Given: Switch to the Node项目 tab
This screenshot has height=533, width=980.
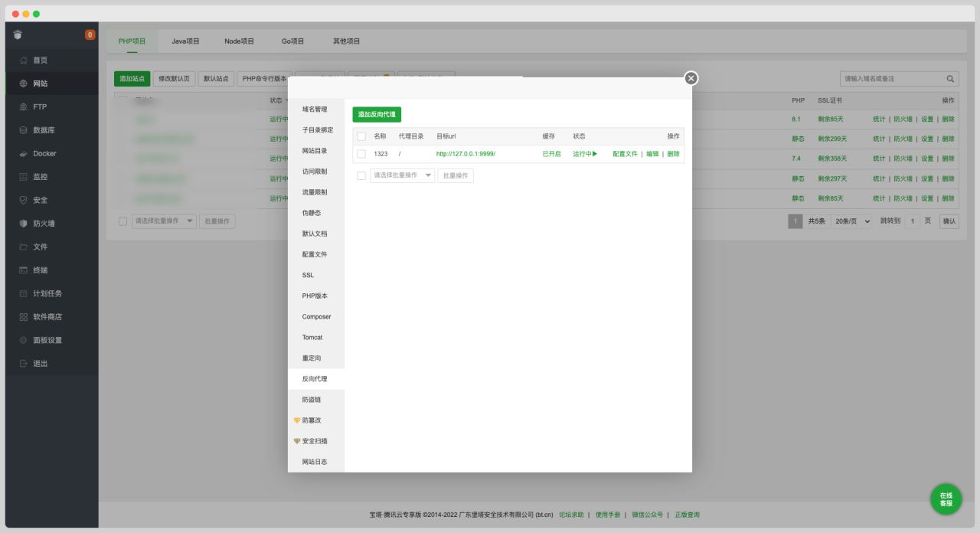Looking at the screenshot, I should pyautogui.click(x=239, y=41).
